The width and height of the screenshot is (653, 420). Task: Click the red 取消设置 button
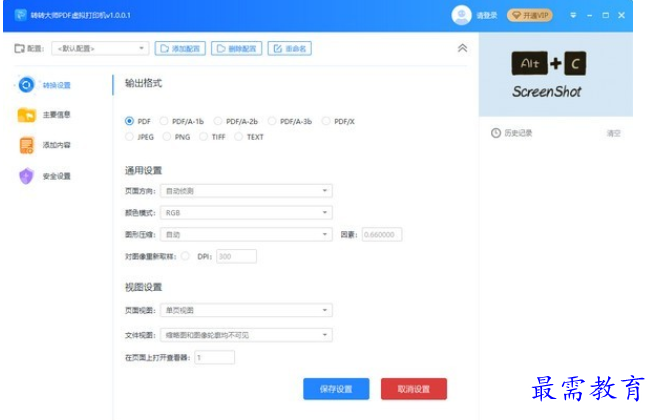point(414,389)
